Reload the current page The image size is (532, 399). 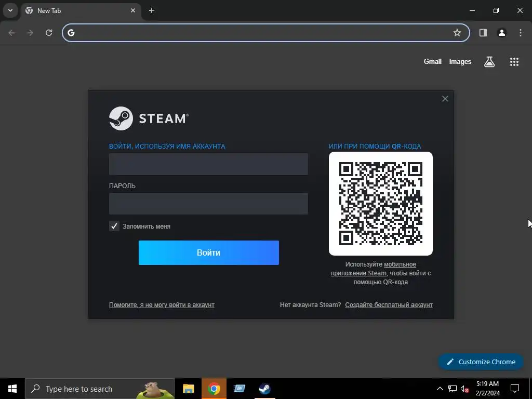(x=49, y=33)
